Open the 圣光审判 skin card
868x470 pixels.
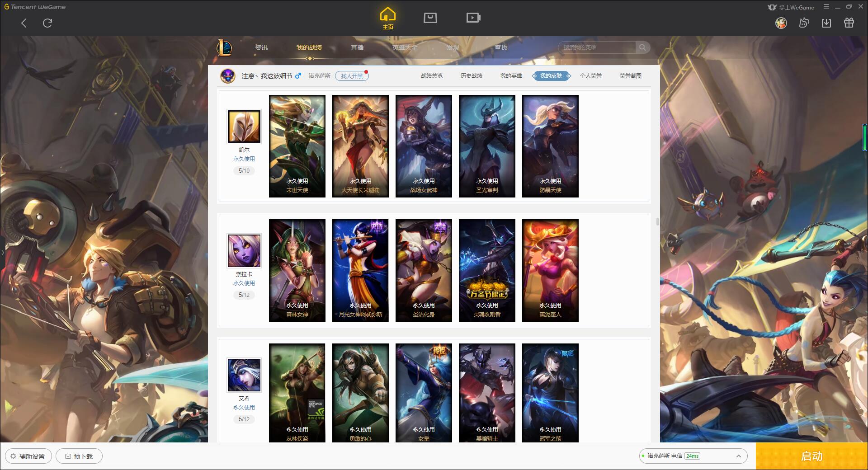point(487,146)
